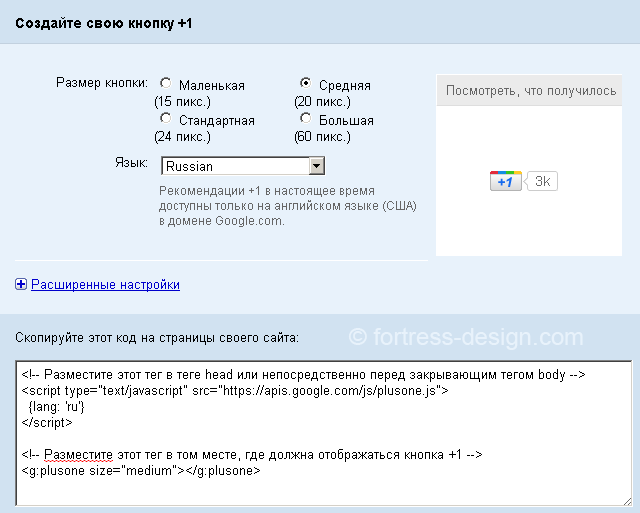
Task: Click the 3k count bubble
Action: click(542, 181)
